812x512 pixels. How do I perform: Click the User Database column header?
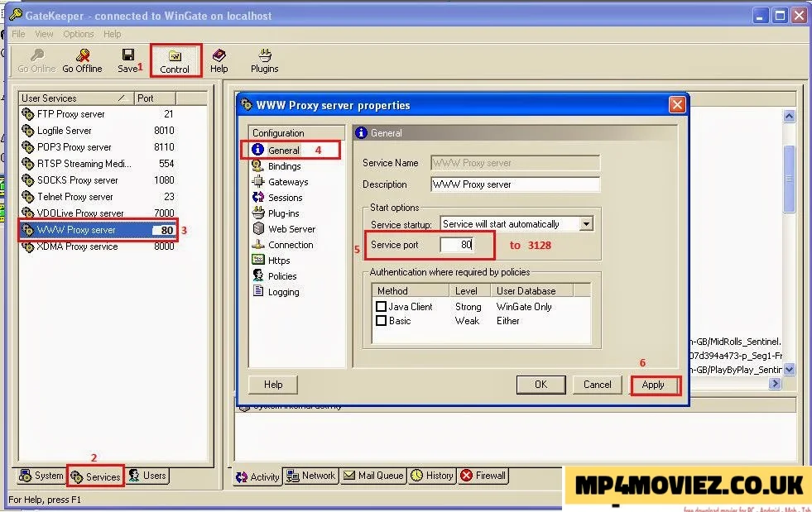coord(532,291)
